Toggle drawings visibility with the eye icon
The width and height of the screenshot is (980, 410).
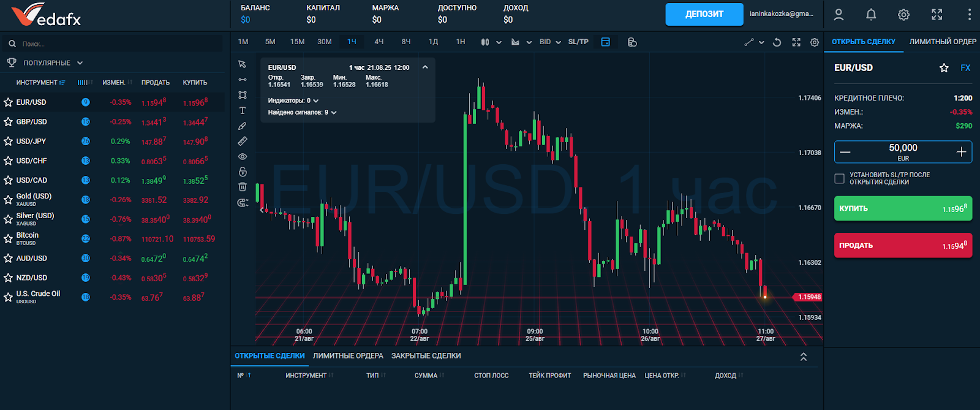click(x=243, y=156)
